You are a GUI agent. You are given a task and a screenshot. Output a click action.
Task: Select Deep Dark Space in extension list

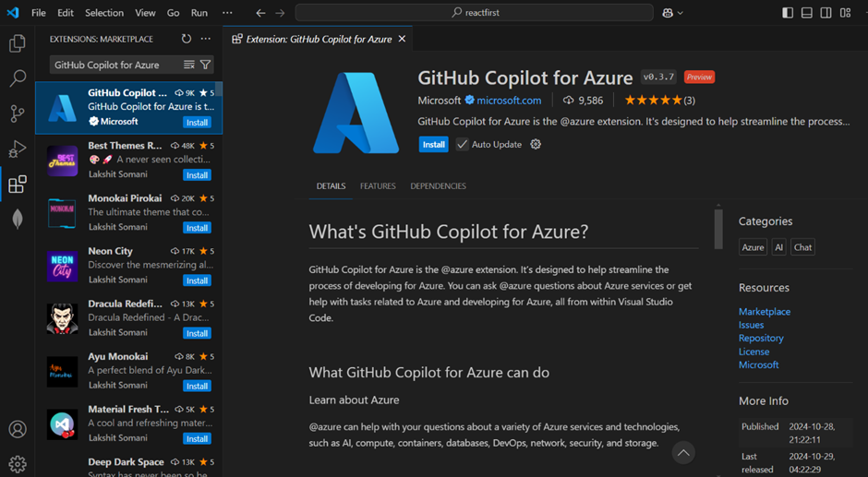coord(129,467)
